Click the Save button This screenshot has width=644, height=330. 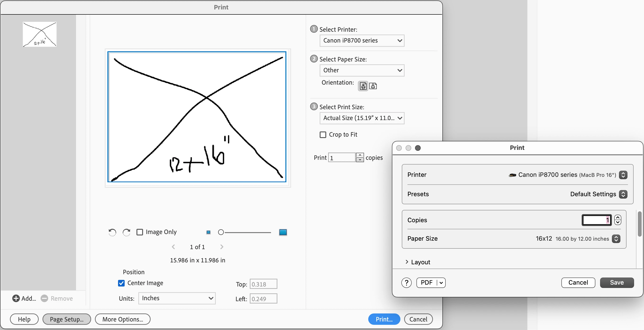[617, 282]
